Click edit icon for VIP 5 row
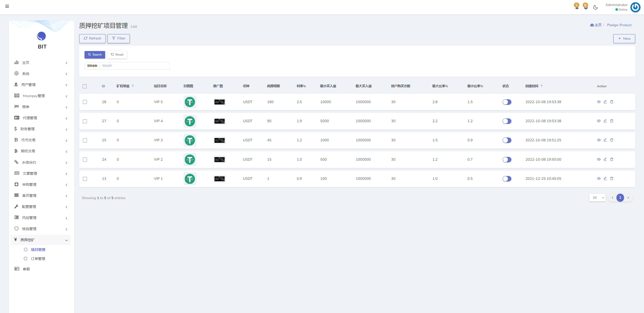The width and height of the screenshot is (644, 313). tap(605, 102)
